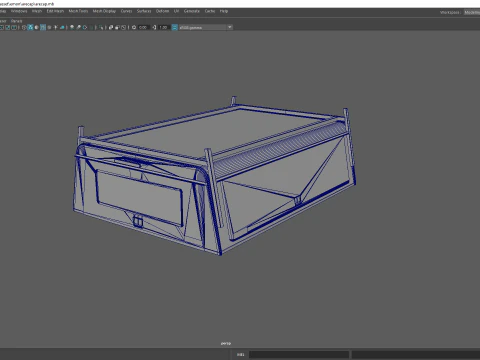
Task: Enable Motion Blur icon
Action: click(x=78, y=27)
